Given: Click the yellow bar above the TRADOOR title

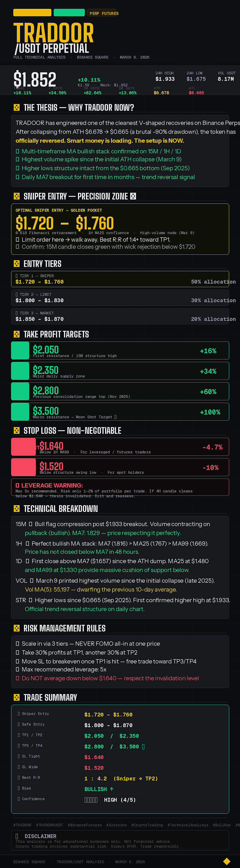Looking at the screenshot, I should pyautogui.click(x=32, y=12).
